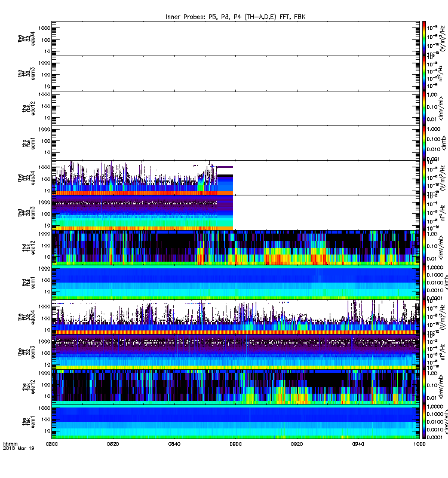
Task: Click the 0940 time axis label
Action: click(x=358, y=444)
